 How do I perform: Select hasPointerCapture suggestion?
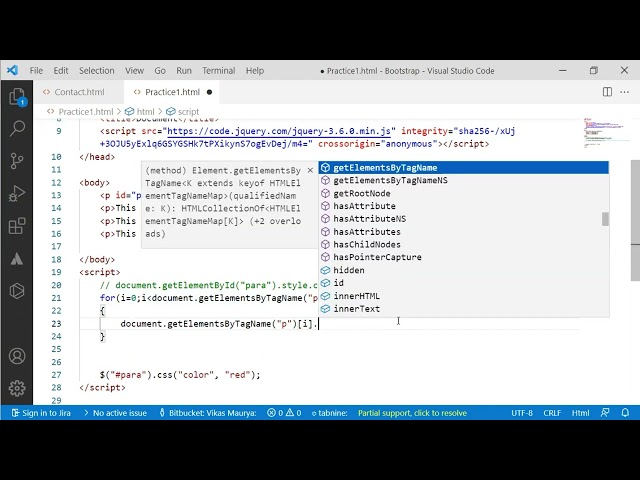[464, 257]
